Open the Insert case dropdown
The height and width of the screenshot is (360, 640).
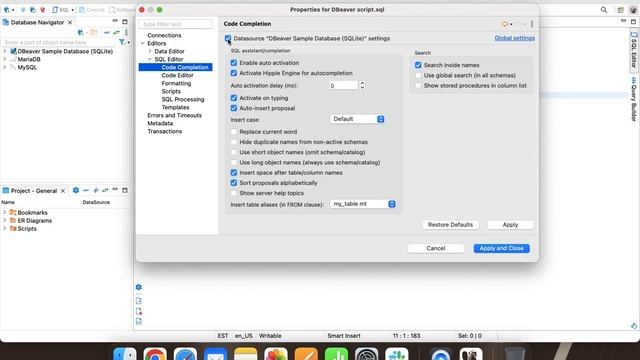[x=357, y=119]
